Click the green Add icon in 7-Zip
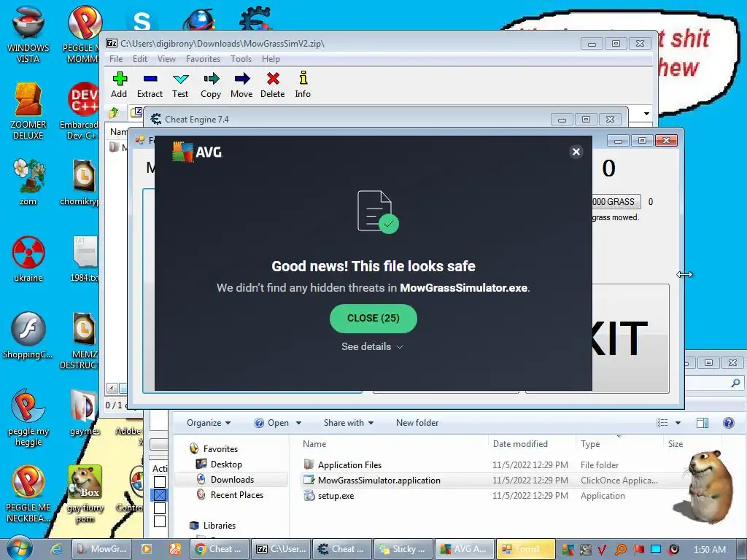The width and height of the screenshot is (747, 560). tap(120, 79)
